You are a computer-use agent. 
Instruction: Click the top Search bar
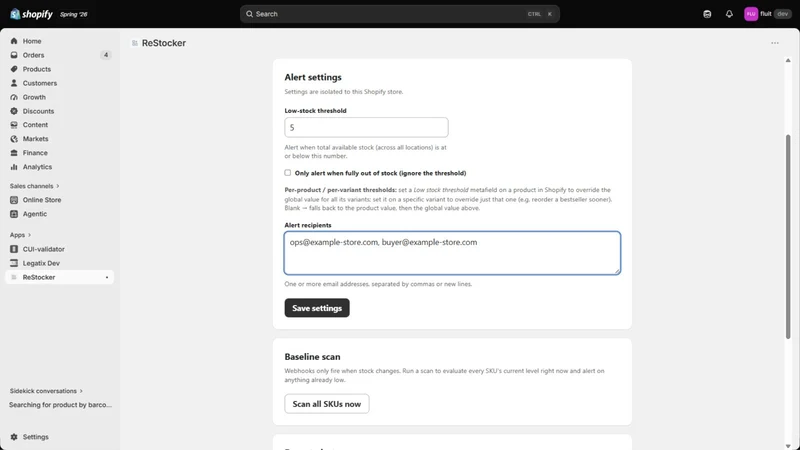tap(399, 14)
